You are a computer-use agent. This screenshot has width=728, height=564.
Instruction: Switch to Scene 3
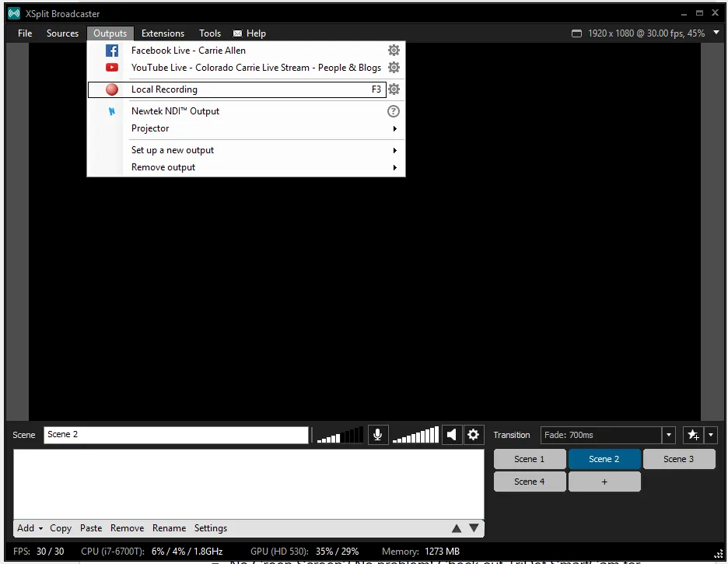click(679, 459)
